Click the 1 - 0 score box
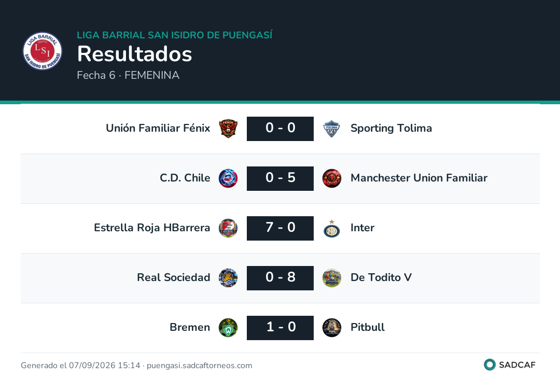Image resolution: width=560 pixels, height=392 pixels. (x=281, y=328)
